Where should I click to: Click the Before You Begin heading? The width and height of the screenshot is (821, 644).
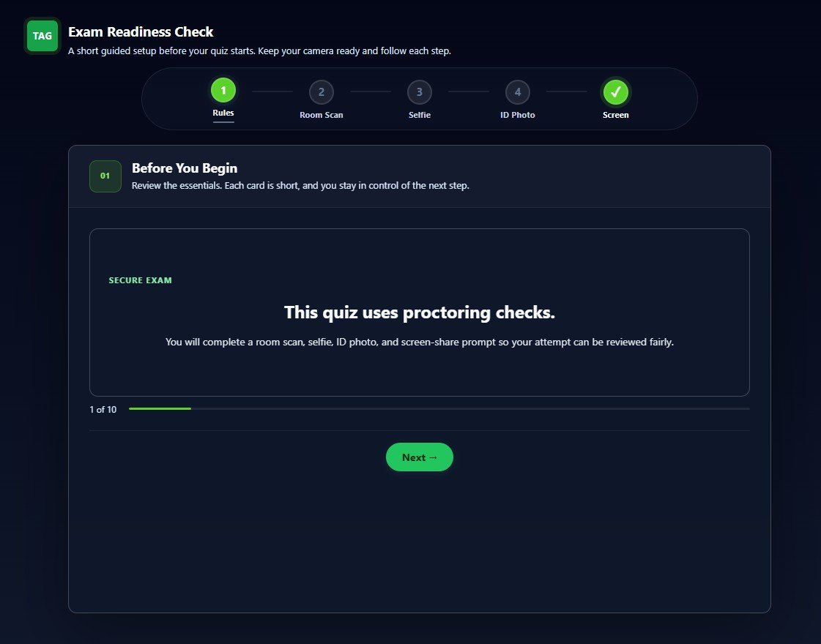click(185, 168)
